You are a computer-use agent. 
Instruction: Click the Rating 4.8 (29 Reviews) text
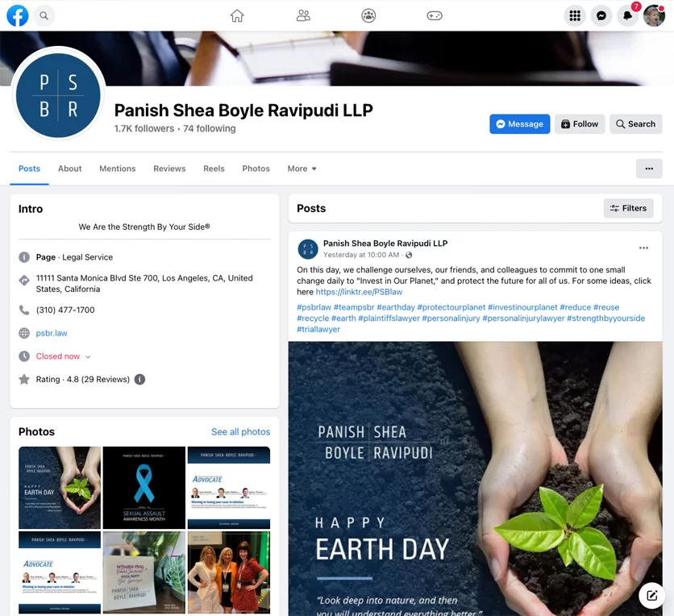pyautogui.click(x=82, y=379)
